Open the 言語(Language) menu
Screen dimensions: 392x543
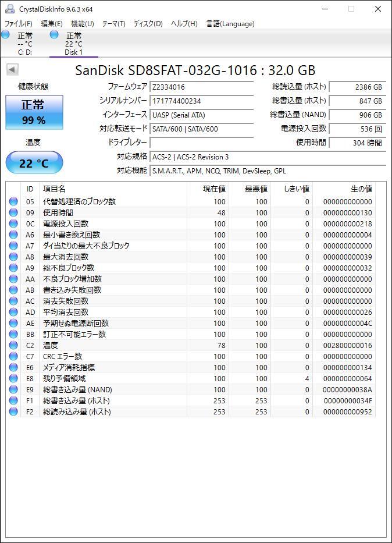230,23
